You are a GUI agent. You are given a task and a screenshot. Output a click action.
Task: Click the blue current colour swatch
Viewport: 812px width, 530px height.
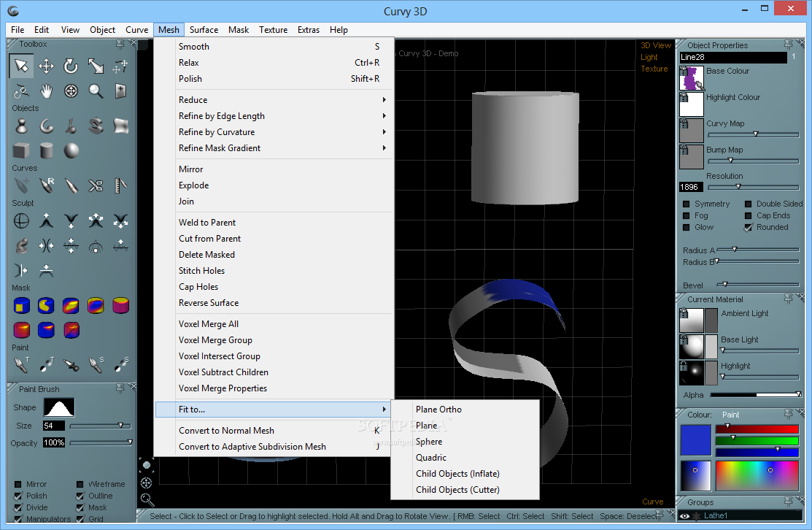pyautogui.click(x=695, y=440)
